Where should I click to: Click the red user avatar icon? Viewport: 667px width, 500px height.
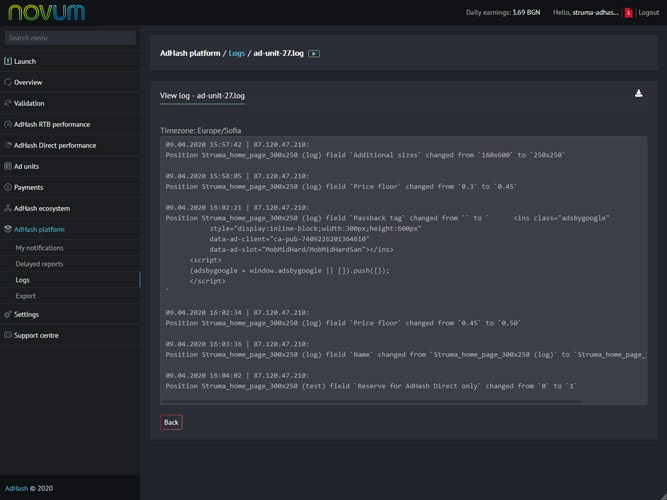628,13
